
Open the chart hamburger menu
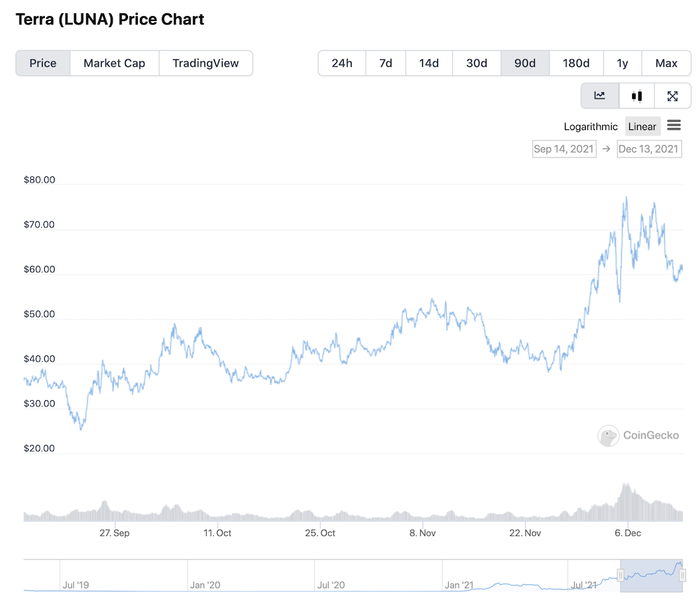(673, 125)
